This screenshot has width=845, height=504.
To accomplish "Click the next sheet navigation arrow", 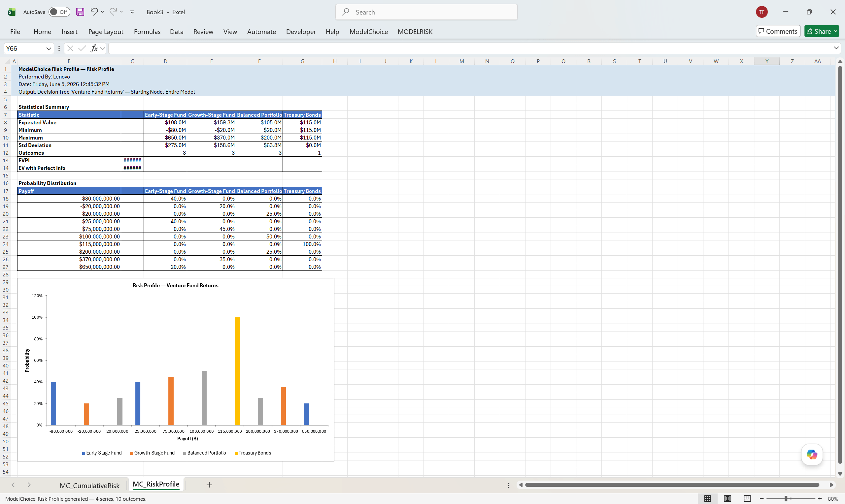I will 29,485.
